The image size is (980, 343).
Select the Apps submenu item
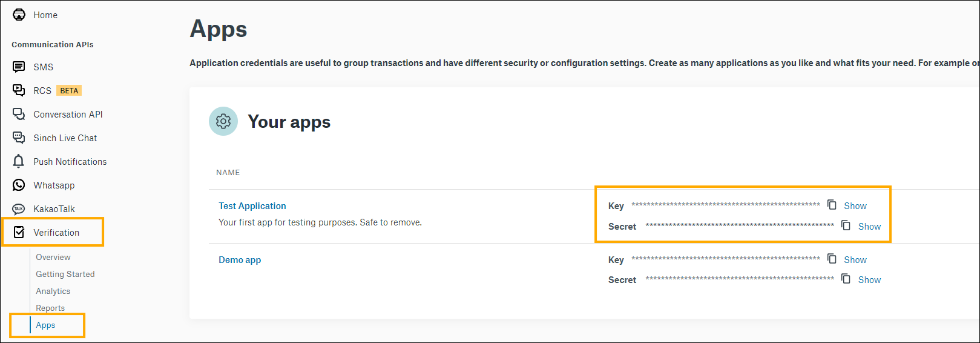[x=45, y=325]
